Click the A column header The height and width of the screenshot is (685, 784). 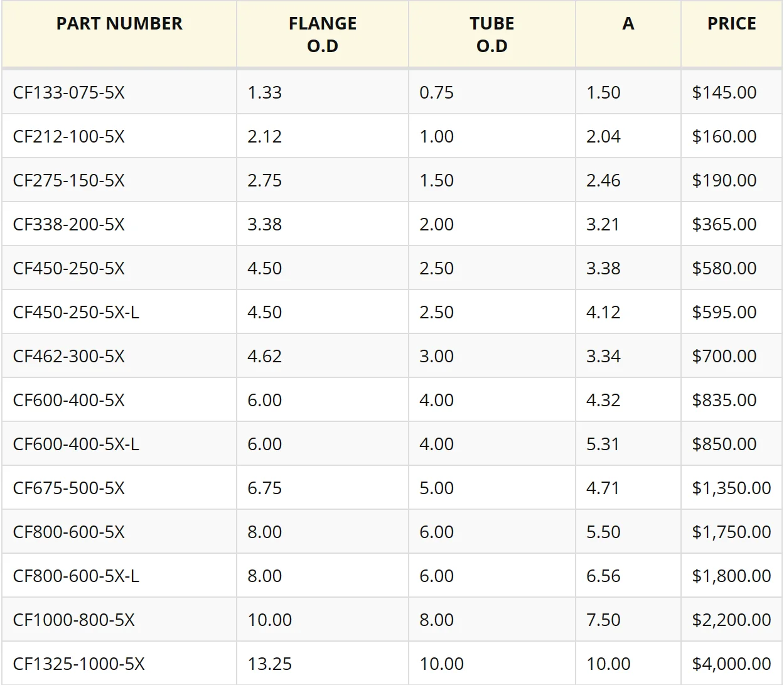point(628,24)
